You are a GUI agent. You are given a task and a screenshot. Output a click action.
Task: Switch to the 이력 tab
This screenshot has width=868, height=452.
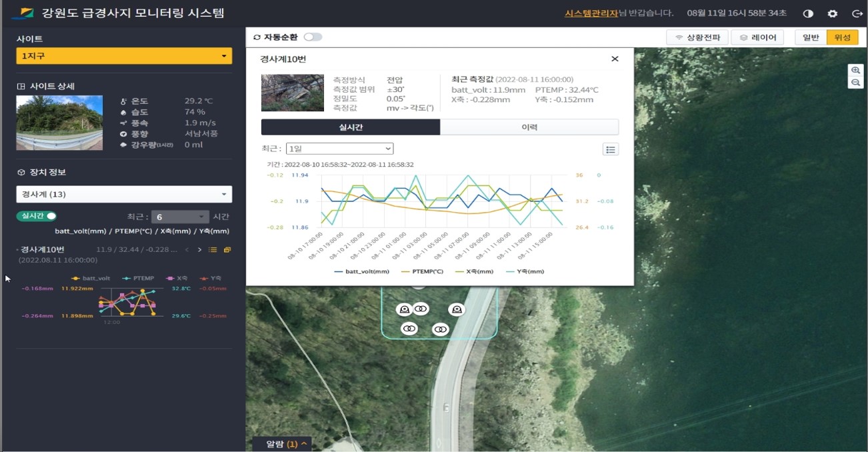coord(529,127)
